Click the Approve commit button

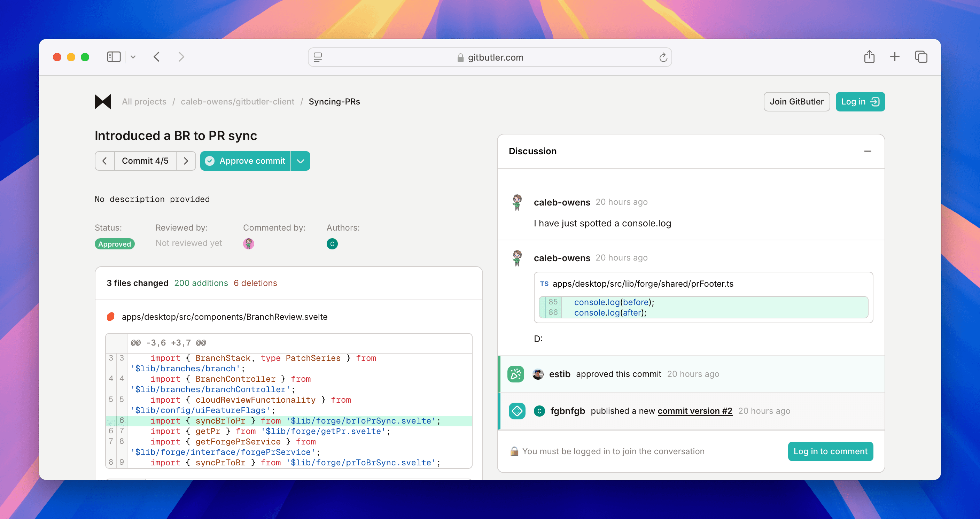coord(246,161)
